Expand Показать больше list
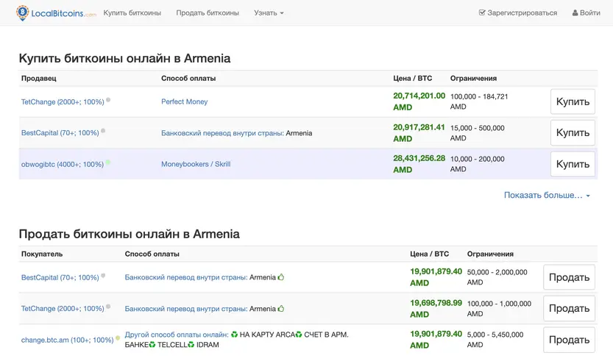613x364 pixels. tap(547, 196)
